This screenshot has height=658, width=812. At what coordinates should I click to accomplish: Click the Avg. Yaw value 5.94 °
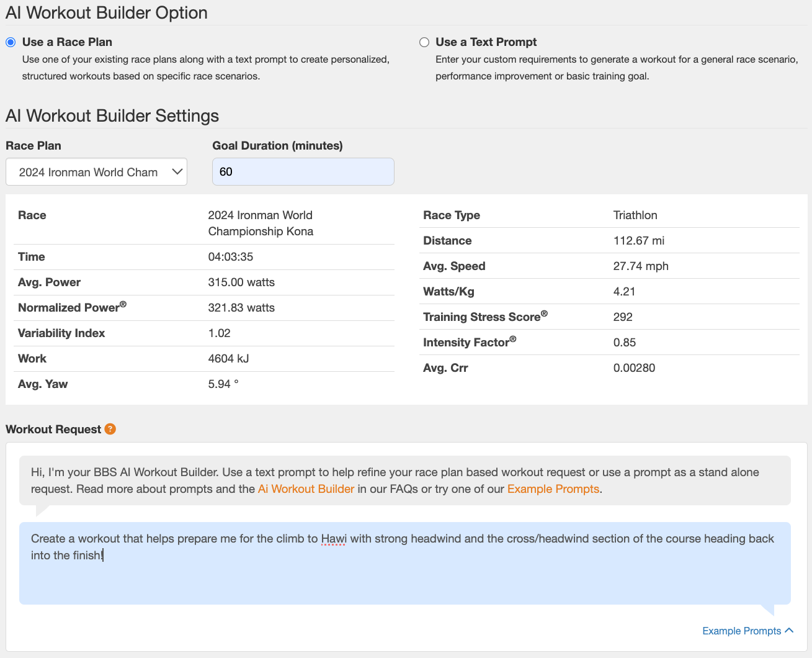[x=223, y=384]
